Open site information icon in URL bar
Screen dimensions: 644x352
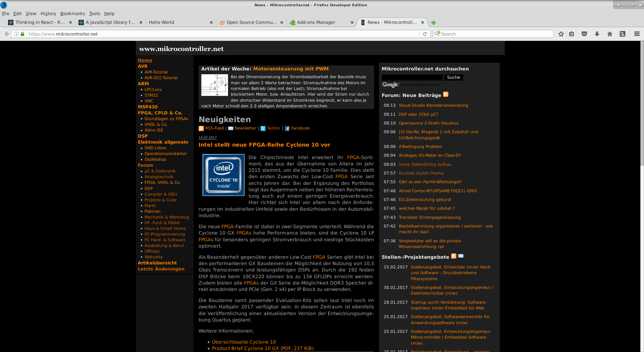(x=16, y=34)
